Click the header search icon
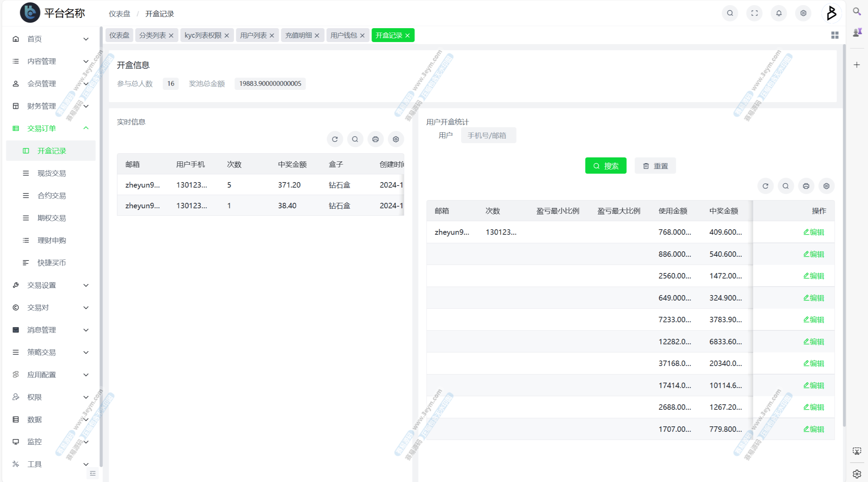This screenshot has height=482, width=868. [730, 13]
